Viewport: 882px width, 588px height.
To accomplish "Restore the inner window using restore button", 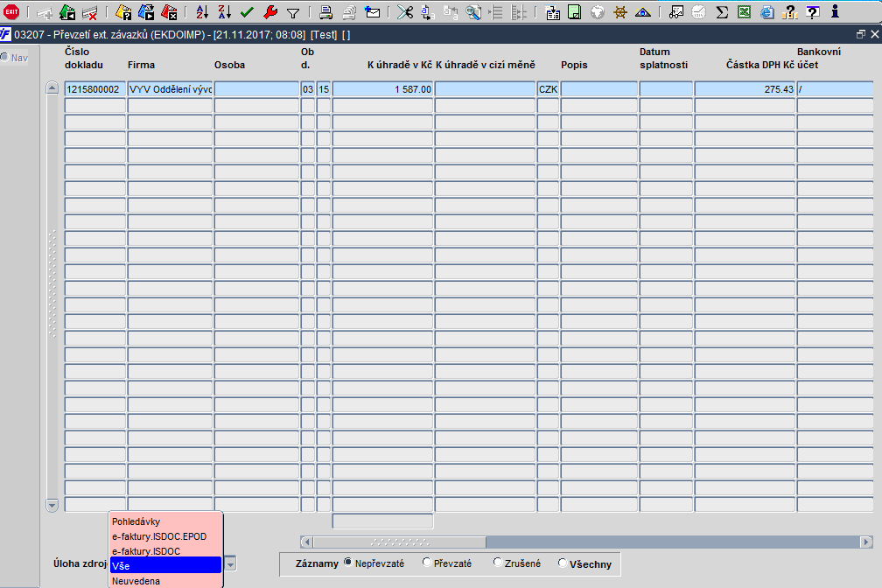I will pyautogui.click(x=861, y=34).
